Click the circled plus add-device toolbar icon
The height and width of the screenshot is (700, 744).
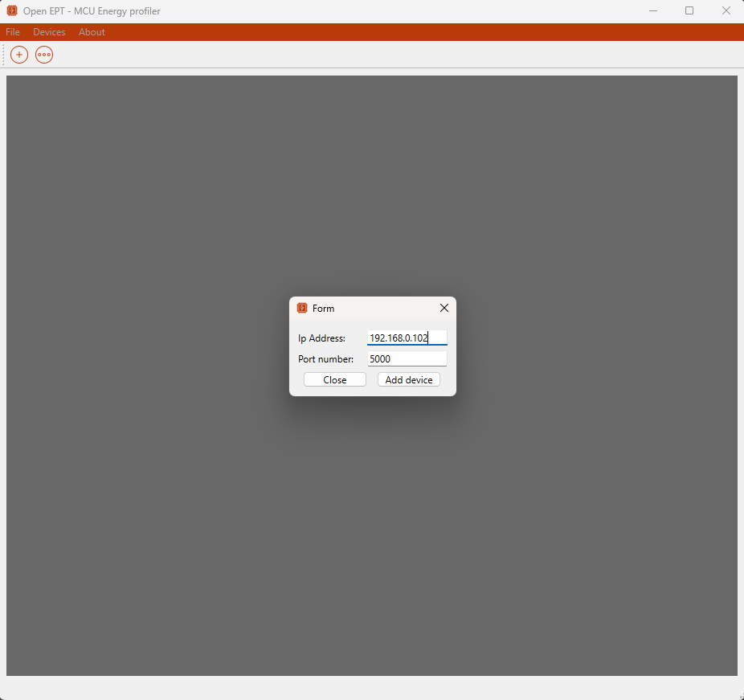click(x=18, y=55)
